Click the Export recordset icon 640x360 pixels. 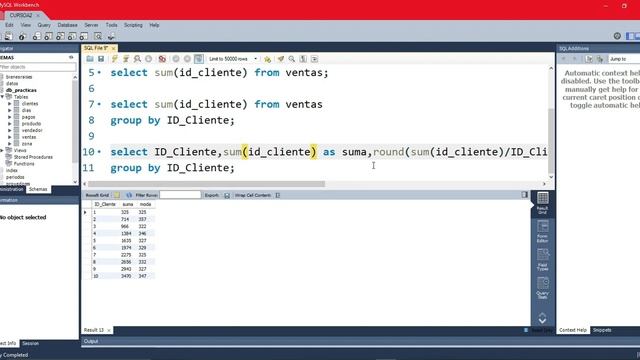[227, 196]
